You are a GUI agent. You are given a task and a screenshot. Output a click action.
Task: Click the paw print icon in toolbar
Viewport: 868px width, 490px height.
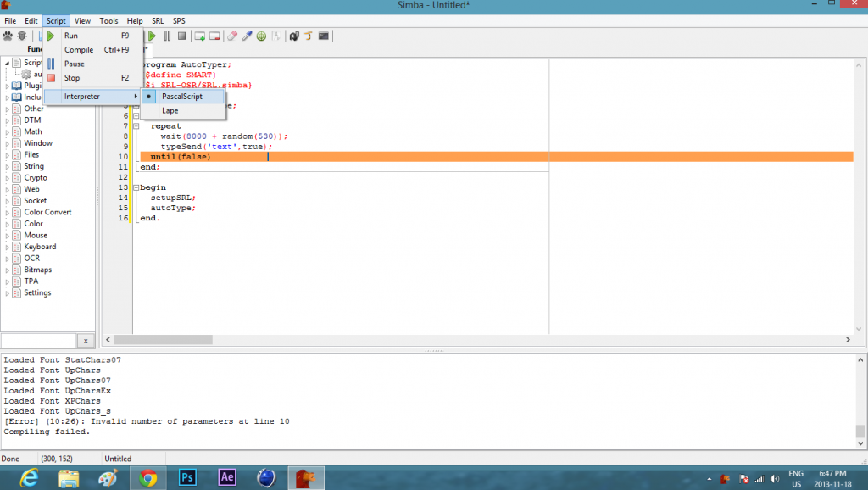[8, 36]
